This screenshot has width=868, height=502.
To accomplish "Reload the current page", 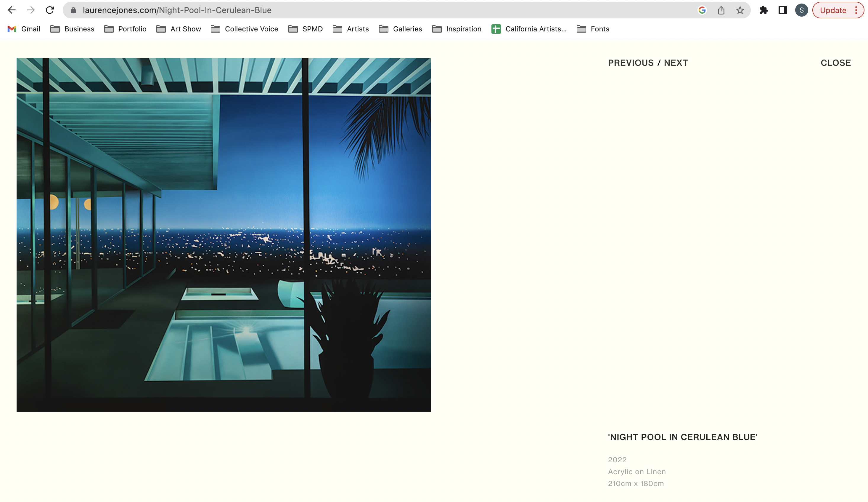I will pos(50,10).
